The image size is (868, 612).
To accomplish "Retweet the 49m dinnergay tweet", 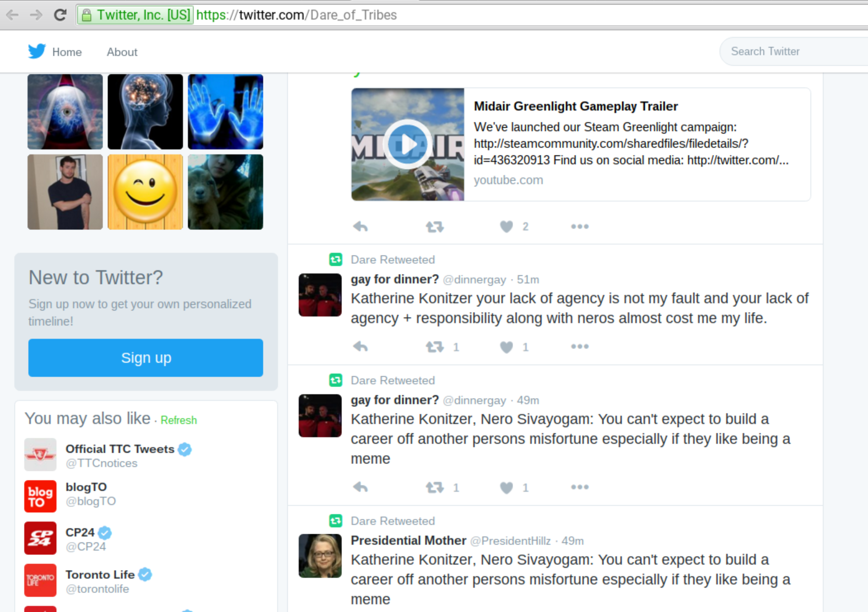I will click(x=434, y=487).
